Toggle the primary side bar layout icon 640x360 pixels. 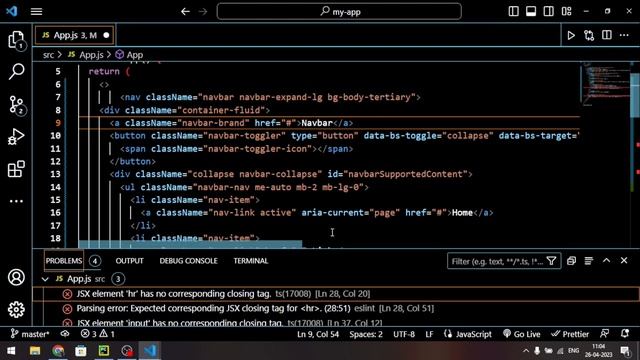click(513, 11)
